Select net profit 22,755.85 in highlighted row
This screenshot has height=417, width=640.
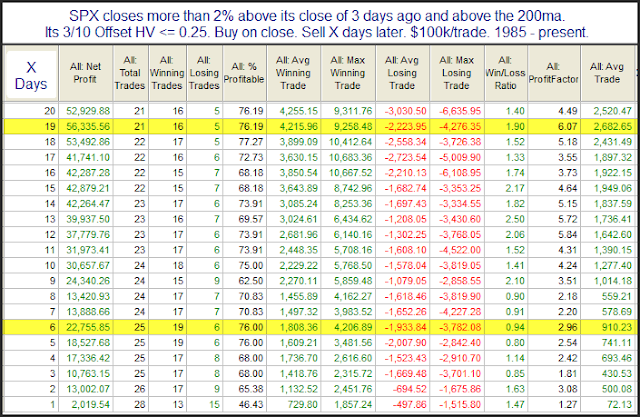pos(88,327)
